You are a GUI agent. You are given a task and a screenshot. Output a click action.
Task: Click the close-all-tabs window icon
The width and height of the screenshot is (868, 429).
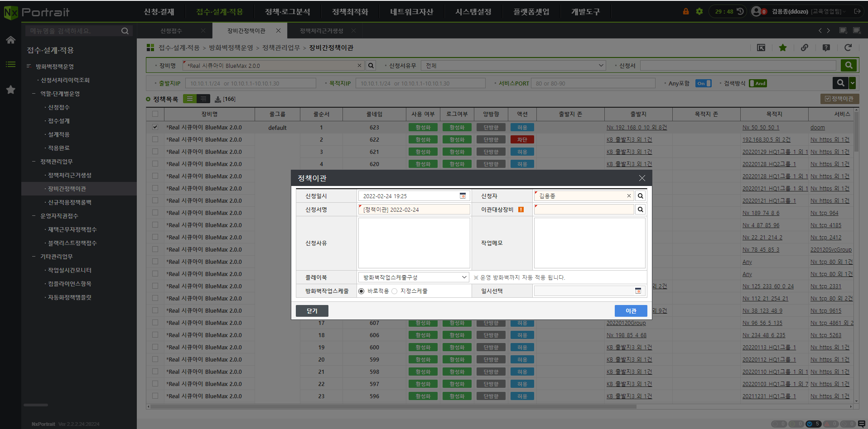(857, 31)
